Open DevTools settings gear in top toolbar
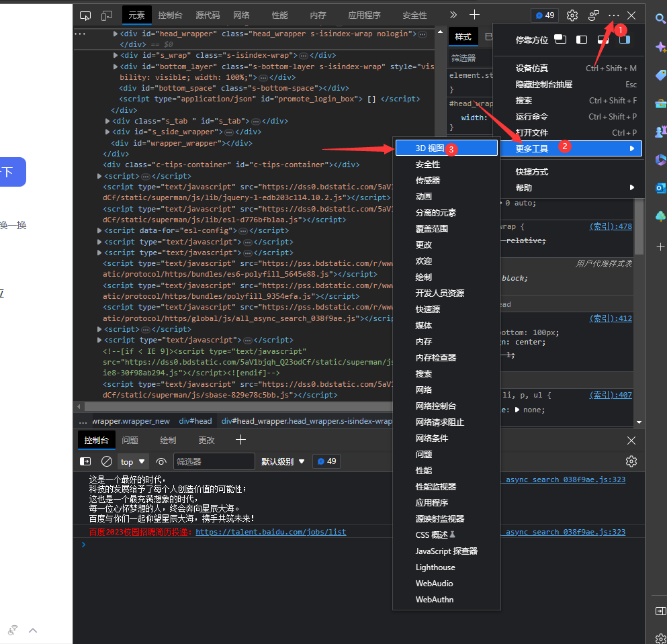The height and width of the screenshot is (644, 667). coord(572,15)
